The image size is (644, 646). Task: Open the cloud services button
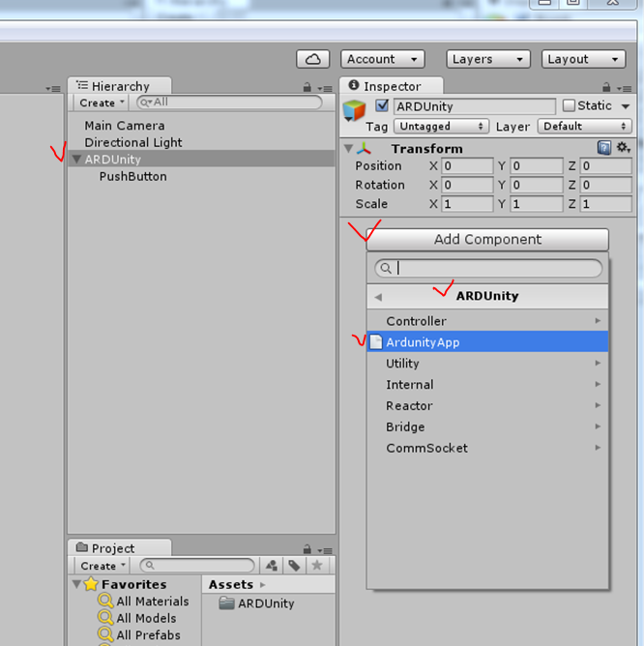pyautogui.click(x=312, y=59)
